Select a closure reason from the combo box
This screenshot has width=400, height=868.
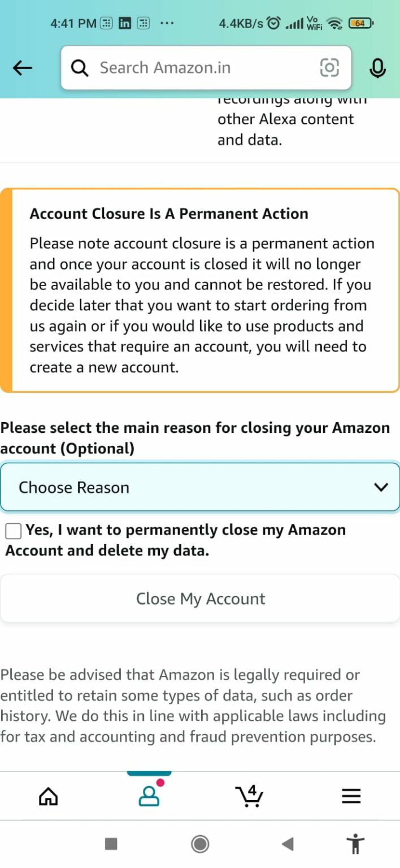point(200,487)
